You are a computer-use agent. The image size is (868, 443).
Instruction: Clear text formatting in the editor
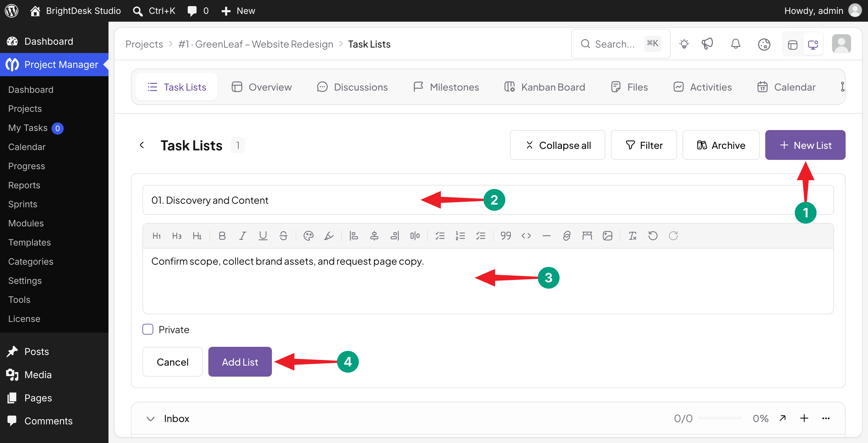click(x=633, y=236)
